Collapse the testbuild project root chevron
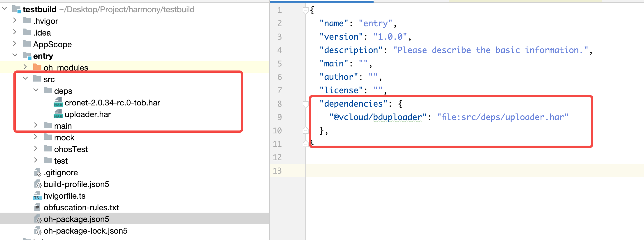The image size is (644, 240). pos(4,8)
